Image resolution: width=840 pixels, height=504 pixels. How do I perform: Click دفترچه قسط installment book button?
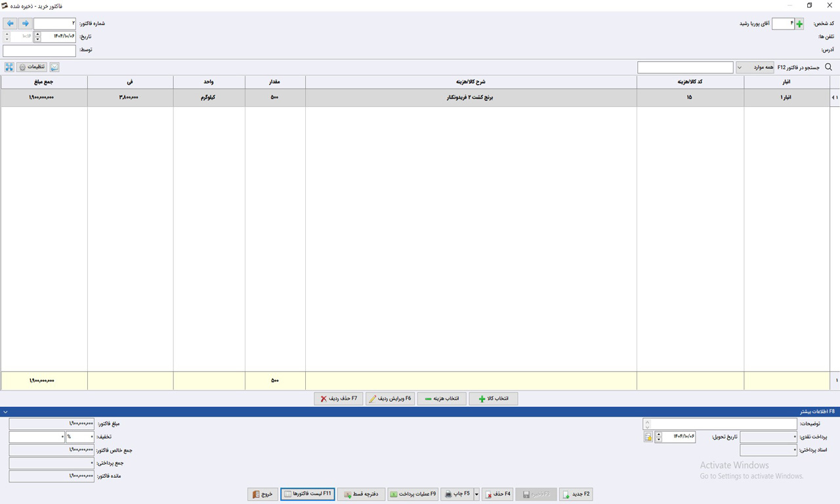tap(361, 494)
